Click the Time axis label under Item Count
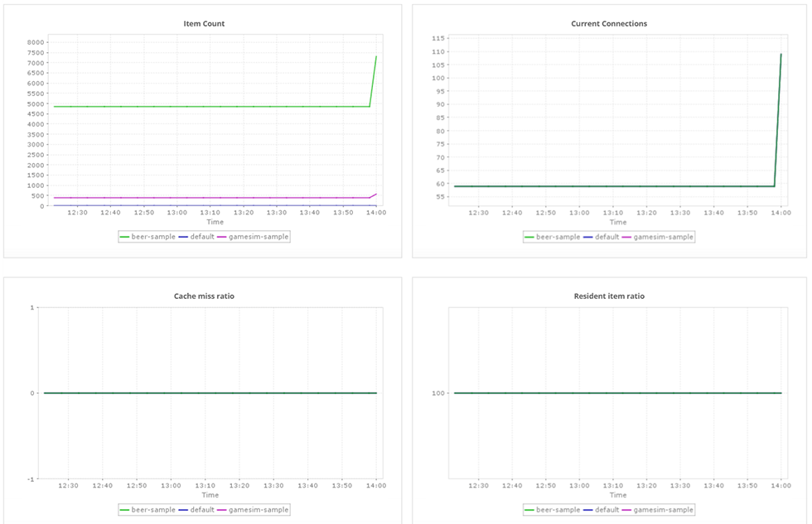 [215, 222]
